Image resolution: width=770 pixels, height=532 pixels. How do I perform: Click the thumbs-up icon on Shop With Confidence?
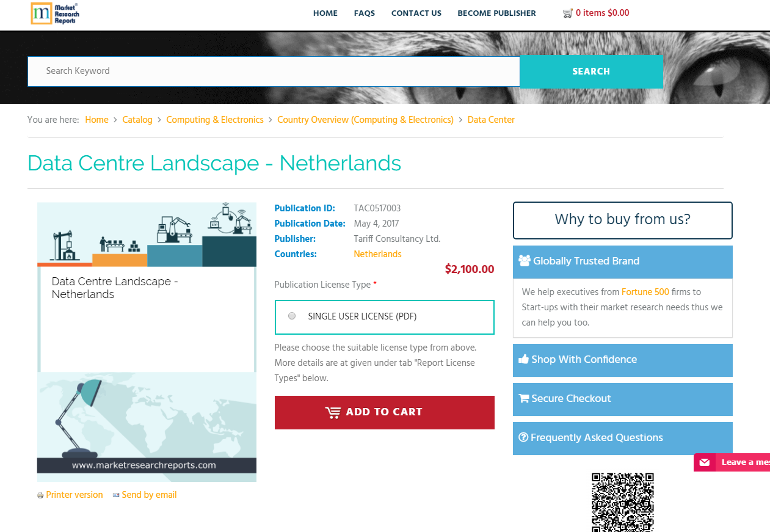click(523, 359)
